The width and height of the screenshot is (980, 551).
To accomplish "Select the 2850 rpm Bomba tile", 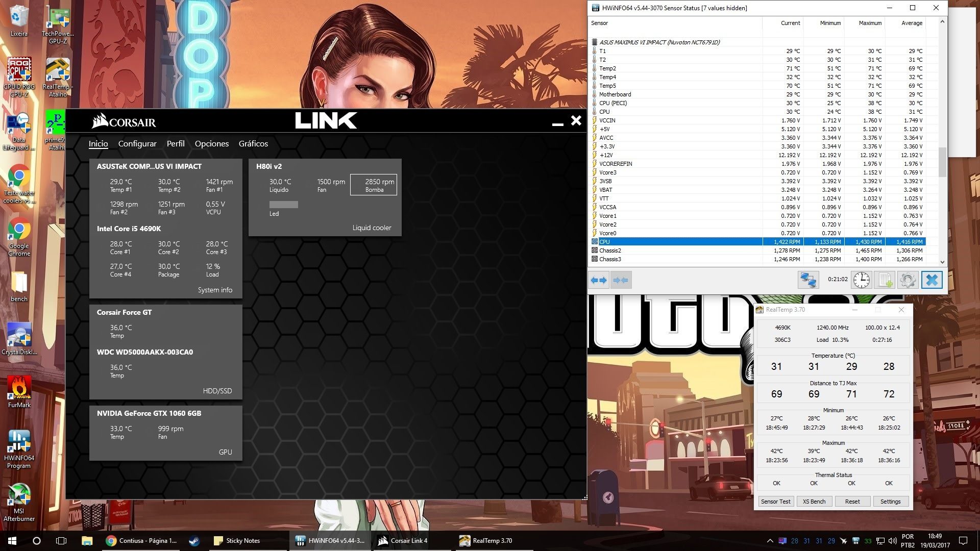I will click(374, 185).
